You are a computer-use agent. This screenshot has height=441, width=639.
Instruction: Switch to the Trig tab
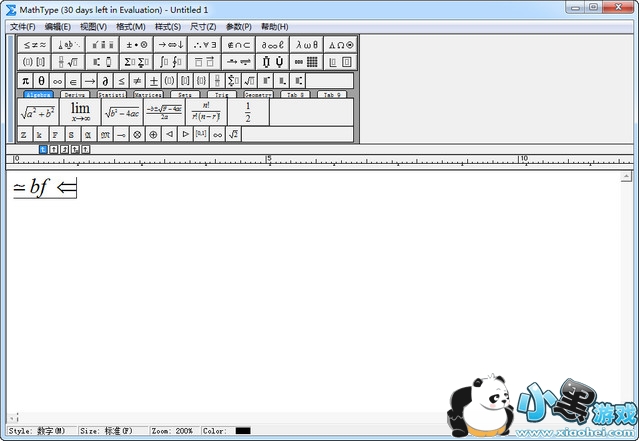[222, 94]
